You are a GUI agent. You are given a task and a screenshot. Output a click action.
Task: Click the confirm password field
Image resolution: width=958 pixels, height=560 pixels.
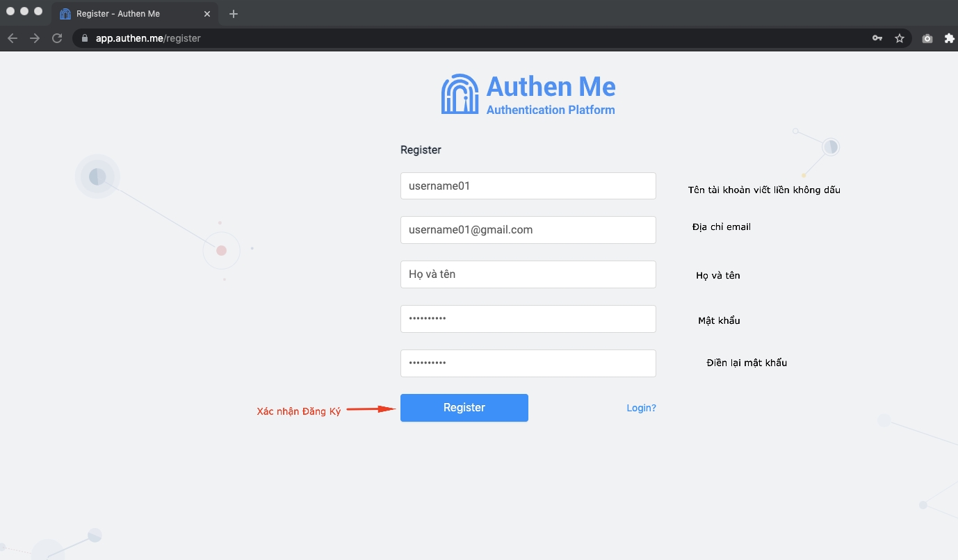click(x=528, y=363)
